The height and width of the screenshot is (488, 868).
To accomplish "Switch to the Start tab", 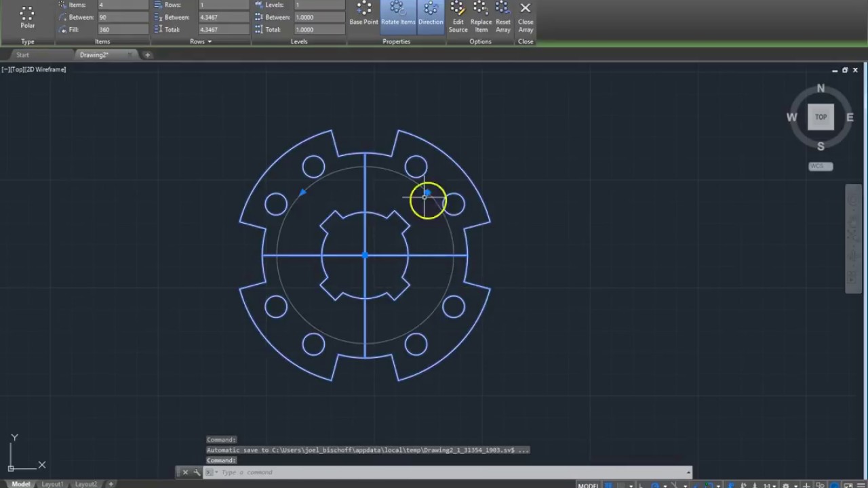I will click(22, 55).
